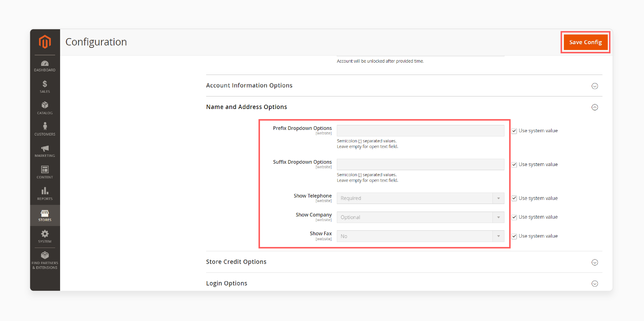Click the Show Telephone field label
This screenshot has height=321, width=644.
pyautogui.click(x=313, y=196)
